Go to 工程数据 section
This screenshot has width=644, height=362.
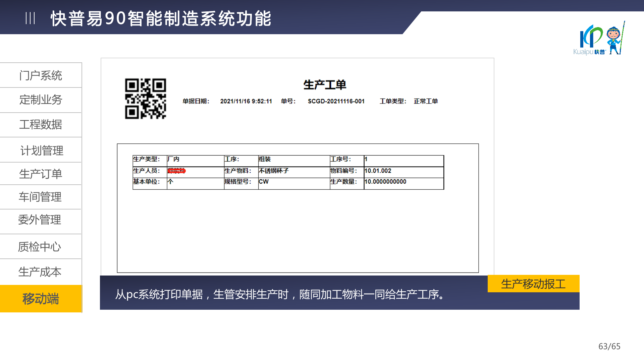(x=41, y=124)
